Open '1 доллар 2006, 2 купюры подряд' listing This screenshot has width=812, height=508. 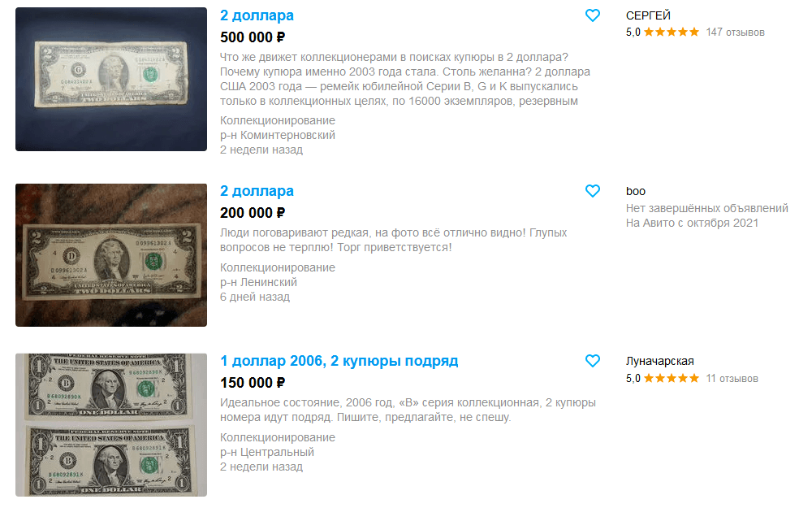pyautogui.click(x=339, y=361)
